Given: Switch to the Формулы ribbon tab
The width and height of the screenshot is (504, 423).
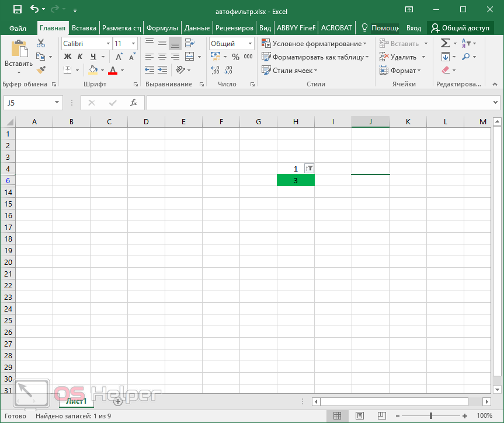Looking at the screenshot, I should coord(162,27).
